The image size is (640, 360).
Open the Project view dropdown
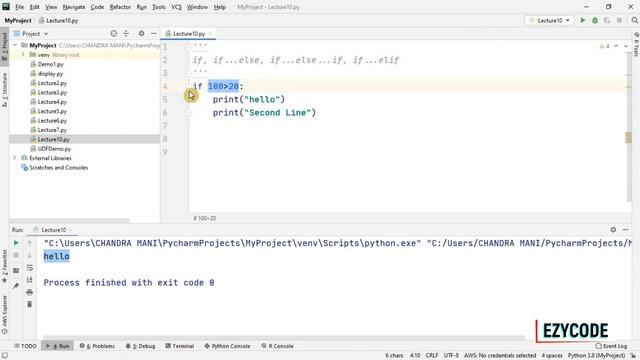[x=31, y=33]
